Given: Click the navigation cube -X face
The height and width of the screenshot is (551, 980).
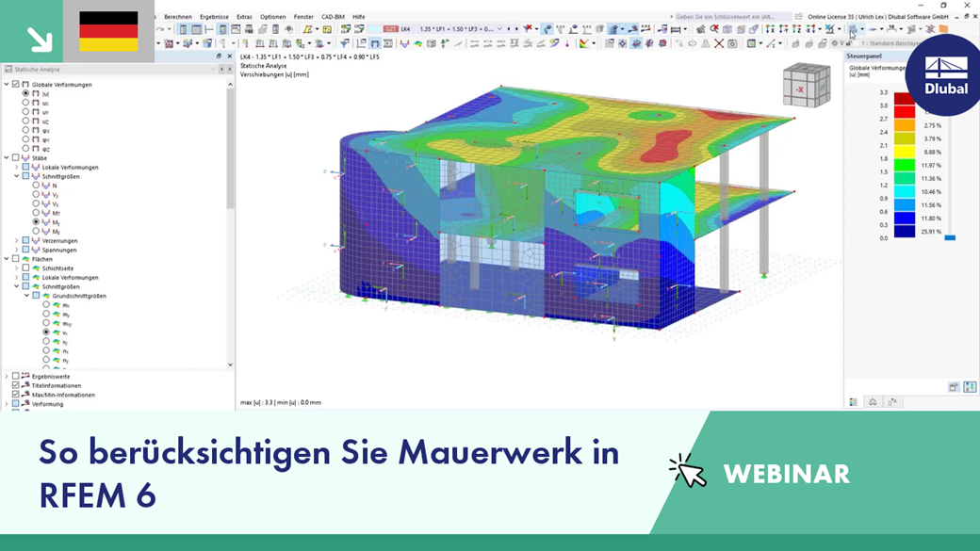Looking at the screenshot, I should 799,89.
